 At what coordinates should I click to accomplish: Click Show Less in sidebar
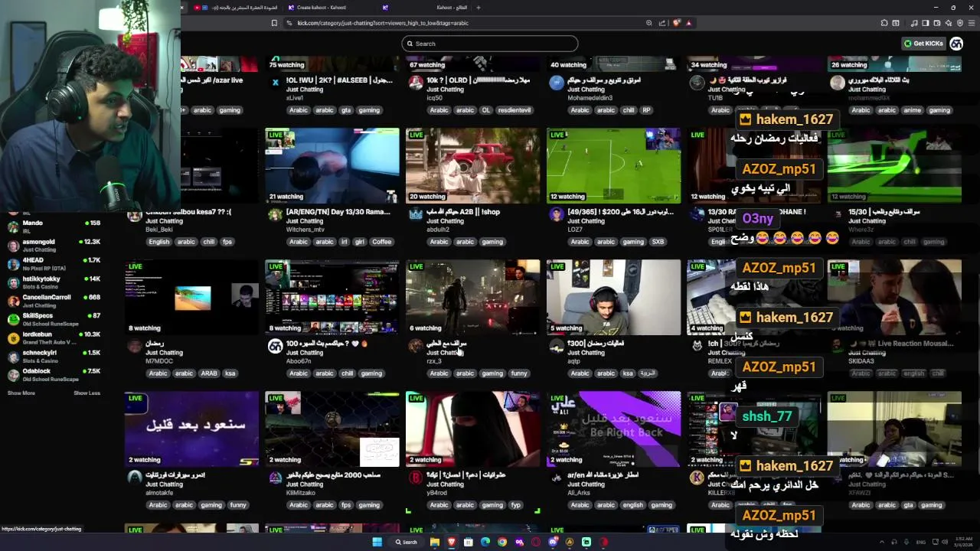pos(87,393)
